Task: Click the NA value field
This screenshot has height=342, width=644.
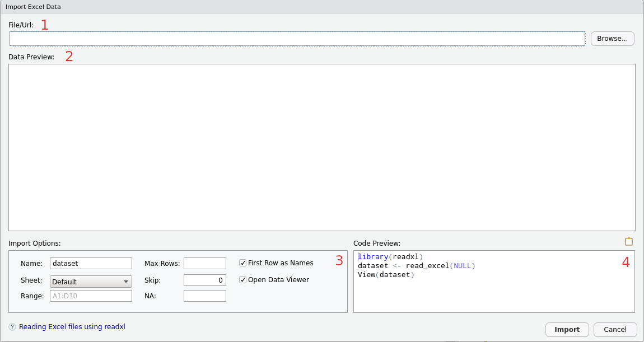Action: [x=205, y=296]
